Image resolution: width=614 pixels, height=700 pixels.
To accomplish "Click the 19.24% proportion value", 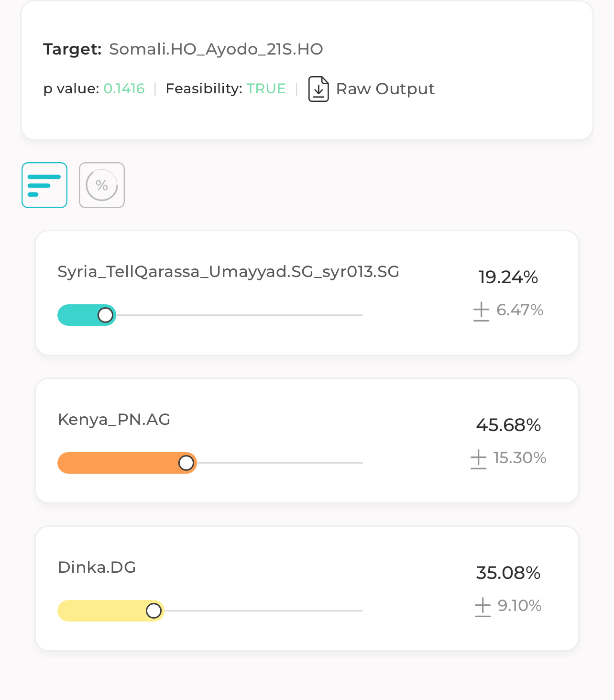I will click(508, 278).
